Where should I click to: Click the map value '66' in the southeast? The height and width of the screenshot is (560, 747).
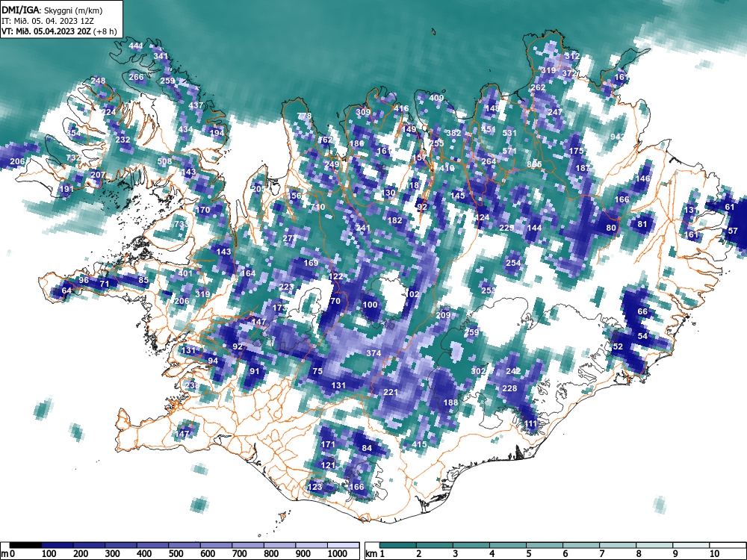click(642, 311)
